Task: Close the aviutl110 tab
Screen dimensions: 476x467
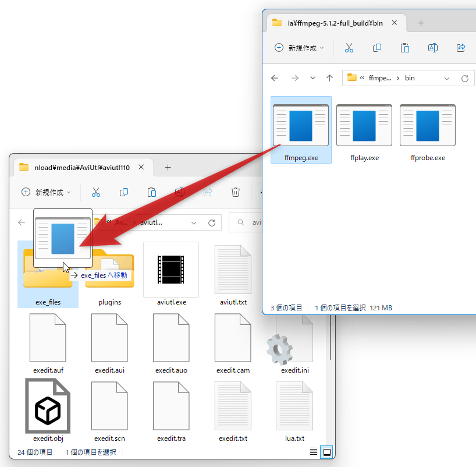Action: click(x=141, y=167)
